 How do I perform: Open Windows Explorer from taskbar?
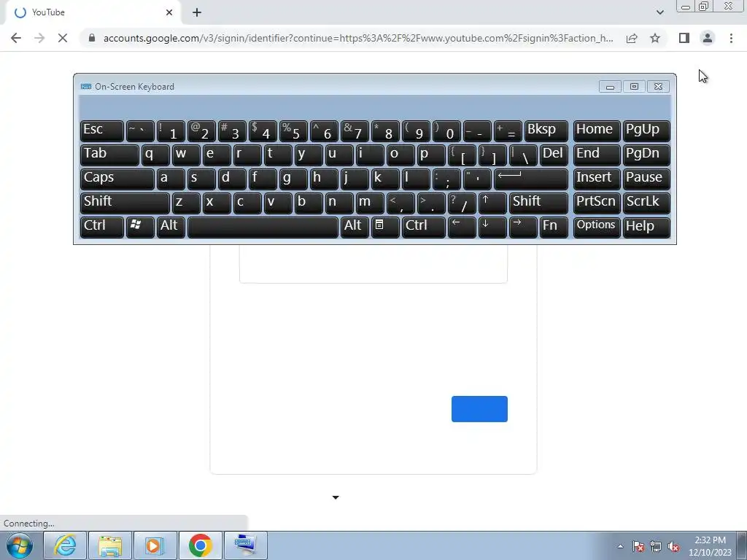tap(110, 545)
